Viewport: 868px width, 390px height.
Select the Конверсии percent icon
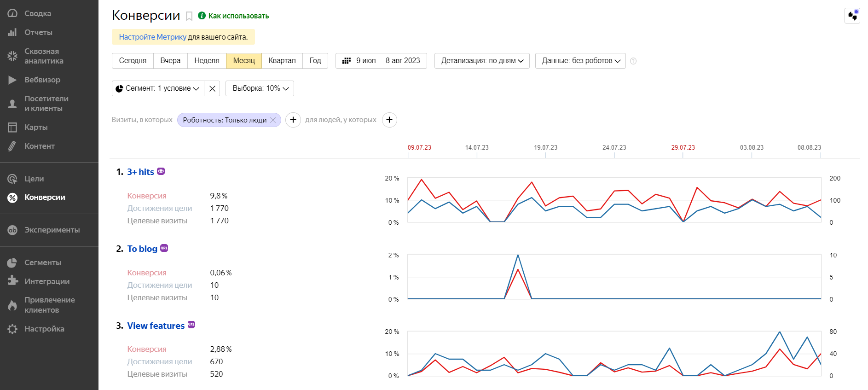click(x=12, y=198)
